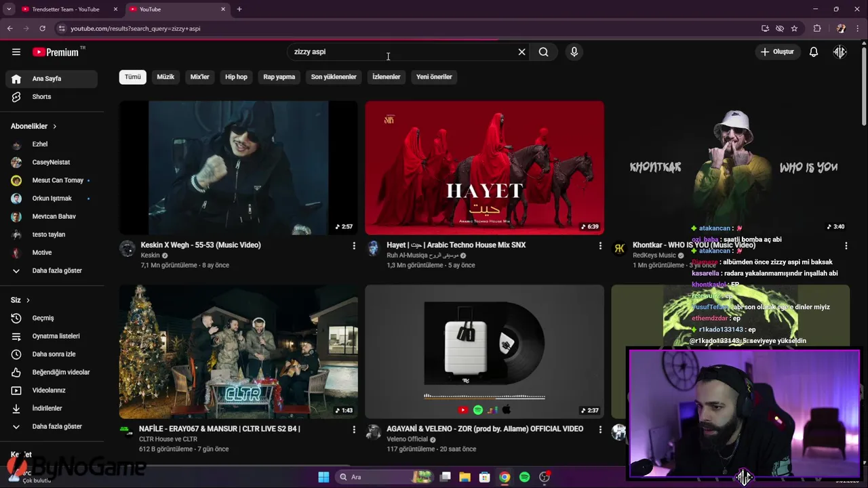Open options for NAFİLE ERAY067 video
This screenshot has height=488, width=868.
pyautogui.click(x=353, y=429)
